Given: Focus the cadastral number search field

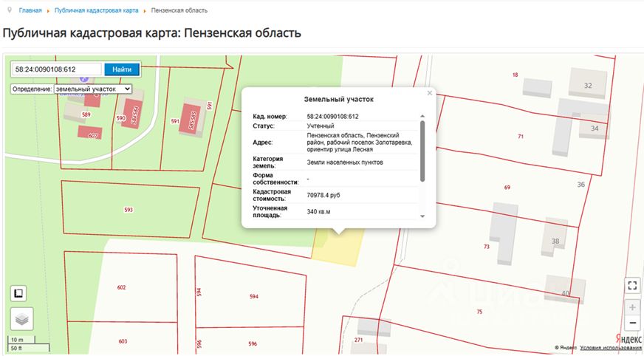Looking at the screenshot, I should pos(56,69).
